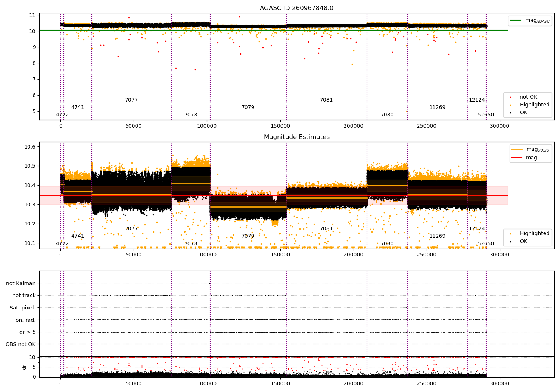Click obsid label 7078 in Magnitude Estimates plot
This screenshot has height=392, width=560.
point(191,244)
